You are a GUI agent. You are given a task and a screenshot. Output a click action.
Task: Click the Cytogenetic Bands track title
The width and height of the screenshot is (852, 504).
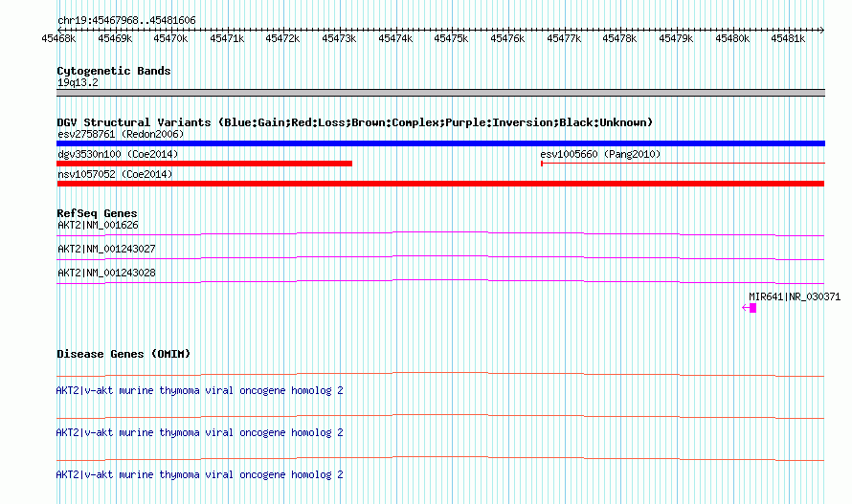coord(114,71)
